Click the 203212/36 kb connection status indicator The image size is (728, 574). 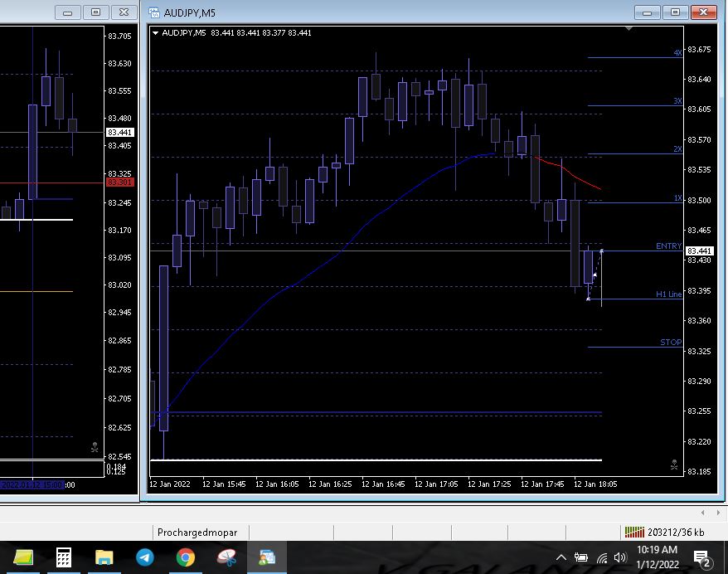tap(664, 532)
